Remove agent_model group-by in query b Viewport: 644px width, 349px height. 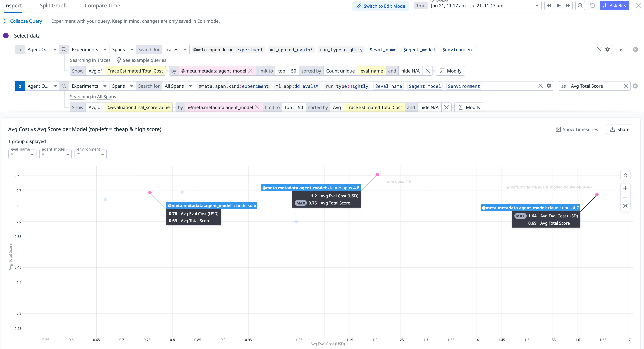(257, 108)
